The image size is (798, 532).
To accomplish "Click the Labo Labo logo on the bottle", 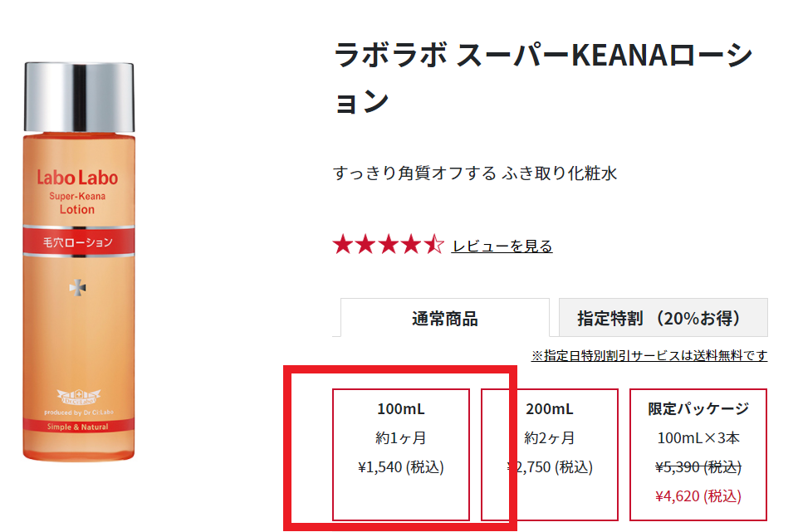I will tap(77, 178).
